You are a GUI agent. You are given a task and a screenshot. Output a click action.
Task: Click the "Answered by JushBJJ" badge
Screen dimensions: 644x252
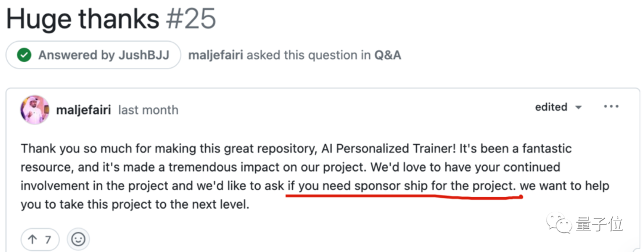[x=94, y=55]
